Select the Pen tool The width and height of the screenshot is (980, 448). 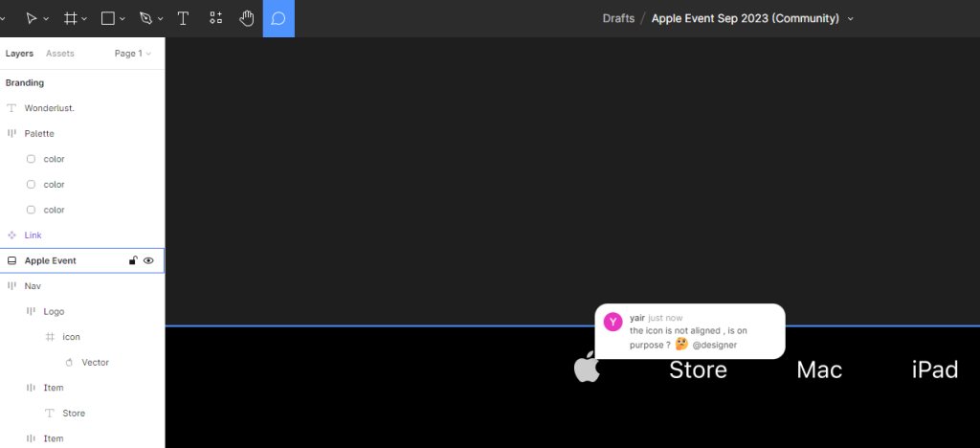coord(145,18)
